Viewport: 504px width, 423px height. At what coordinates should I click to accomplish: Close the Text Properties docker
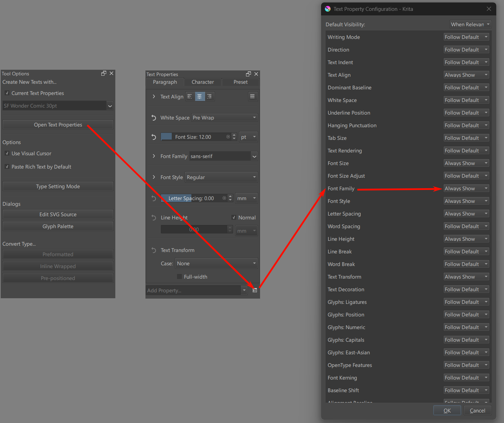click(x=256, y=74)
